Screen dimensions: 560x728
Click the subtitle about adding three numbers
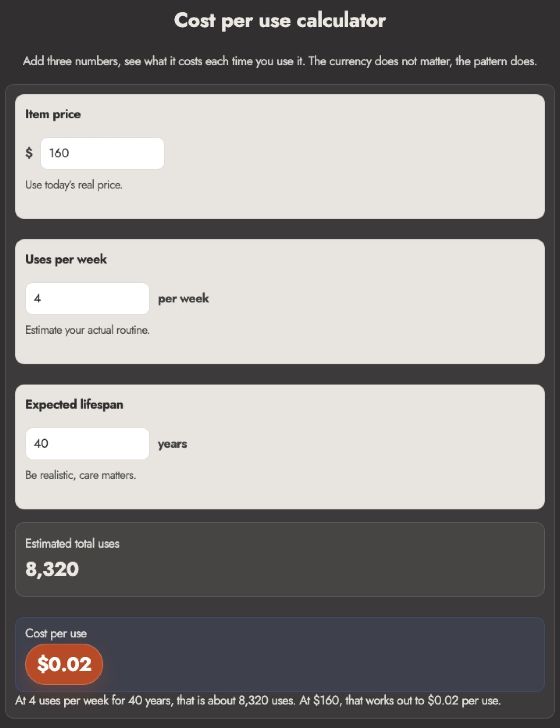click(x=280, y=61)
